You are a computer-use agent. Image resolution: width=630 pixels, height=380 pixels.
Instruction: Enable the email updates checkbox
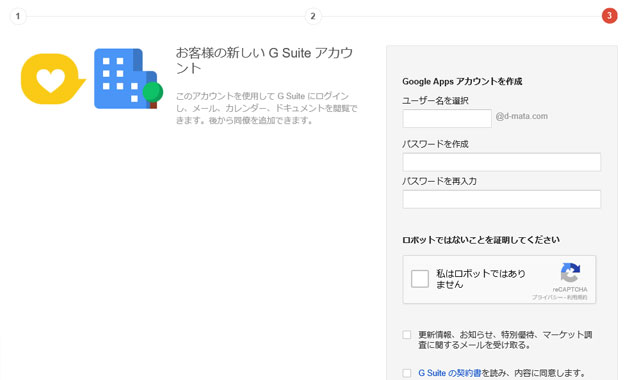[407, 335]
